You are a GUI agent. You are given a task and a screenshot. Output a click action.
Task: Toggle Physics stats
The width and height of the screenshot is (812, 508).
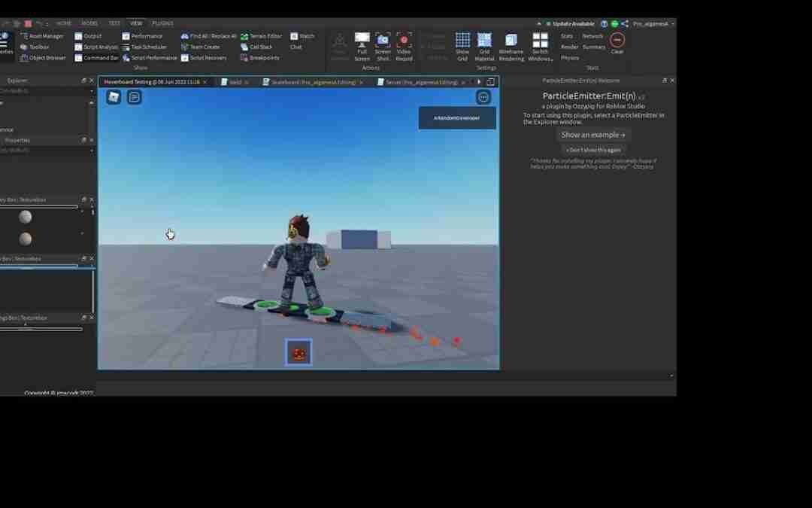[570, 58]
